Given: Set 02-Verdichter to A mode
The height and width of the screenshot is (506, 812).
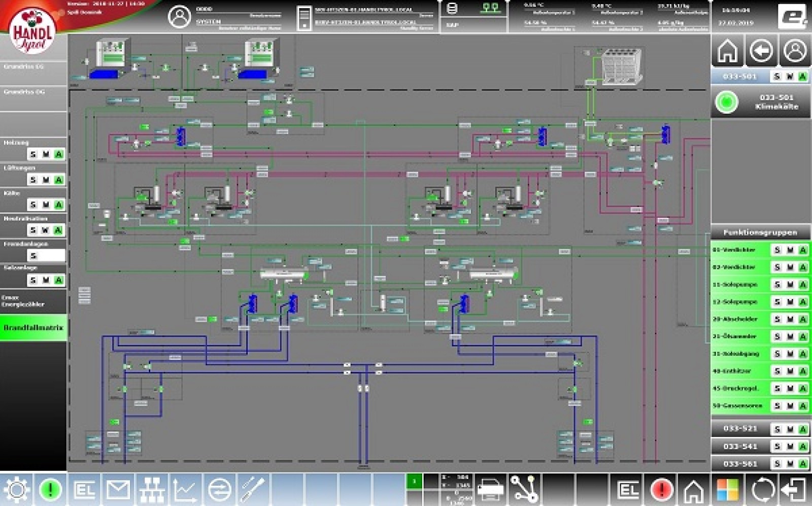Looking at the screenshot, I should tap(803, 267).
